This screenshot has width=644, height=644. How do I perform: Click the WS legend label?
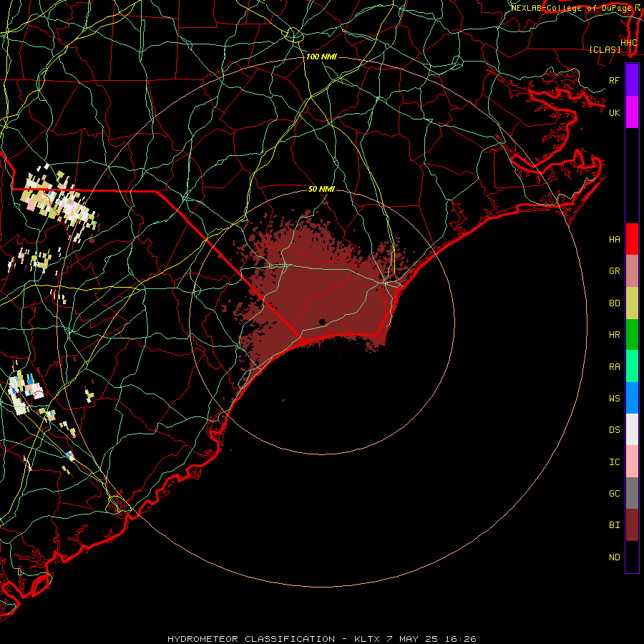614,399
